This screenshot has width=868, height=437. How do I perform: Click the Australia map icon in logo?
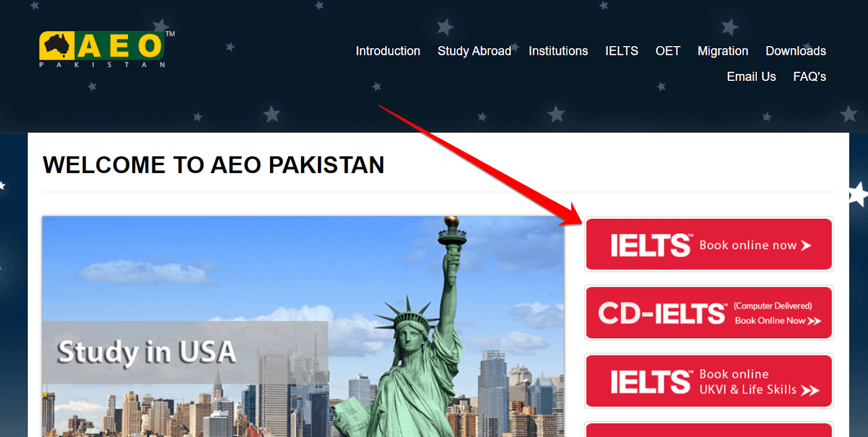point(58,45)
